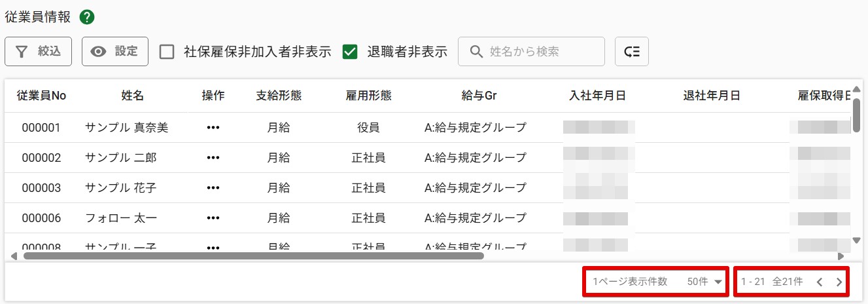Click the name フォロー 太一
This screenshot has height=304, width=868.
click(121, 218)
